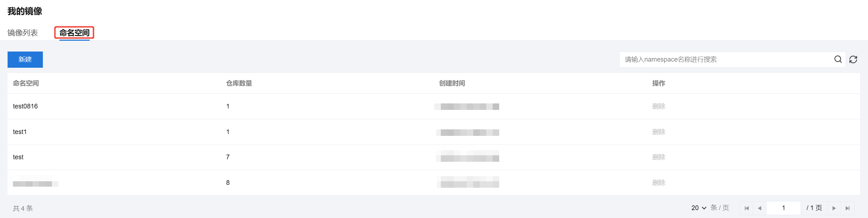Click the refresh icon
The height and width of the screenshot is (218, 868).
pos(853,59)
